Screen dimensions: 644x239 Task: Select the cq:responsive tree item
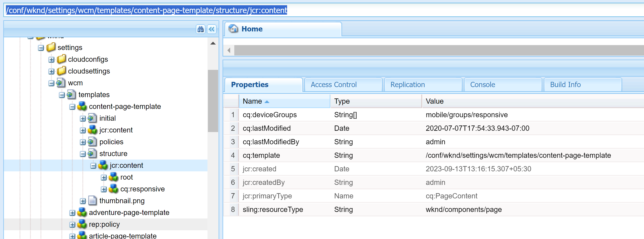[142, 189]
